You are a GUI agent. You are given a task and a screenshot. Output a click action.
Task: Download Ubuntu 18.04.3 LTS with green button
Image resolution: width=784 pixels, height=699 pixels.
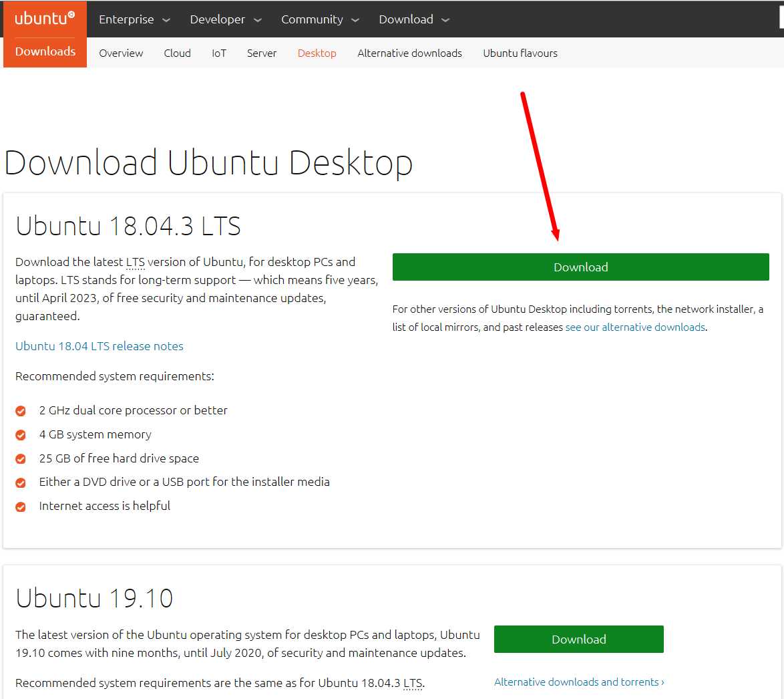[x=580, y=267]
